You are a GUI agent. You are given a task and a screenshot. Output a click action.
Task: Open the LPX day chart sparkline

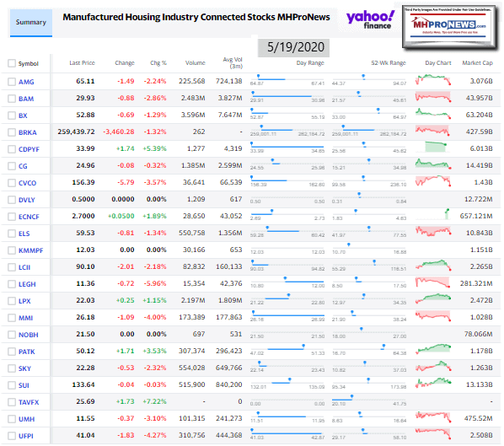point(433,298)
